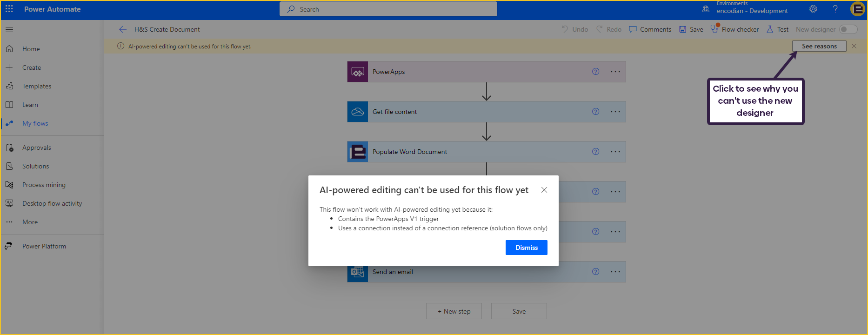Click the Solutions icon
The width and height of the screenshot is (868, 335).
pos(9,166)
